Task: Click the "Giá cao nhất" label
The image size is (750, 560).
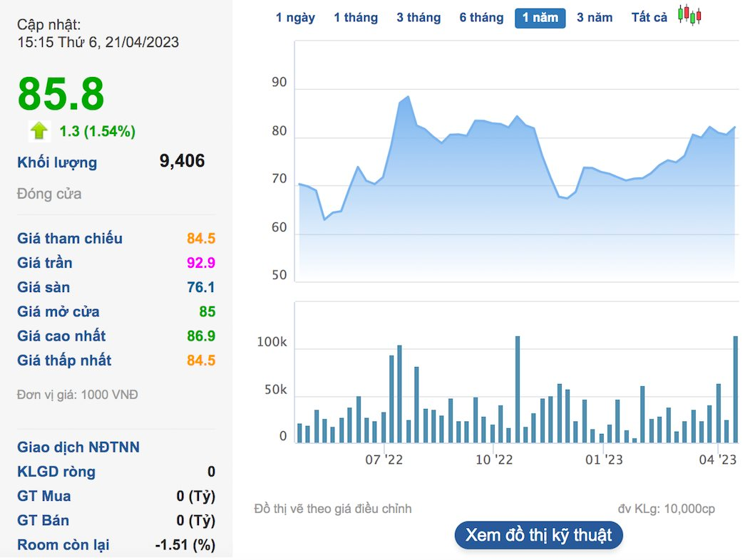Action: pyautogui.click(x=61, y=336)
